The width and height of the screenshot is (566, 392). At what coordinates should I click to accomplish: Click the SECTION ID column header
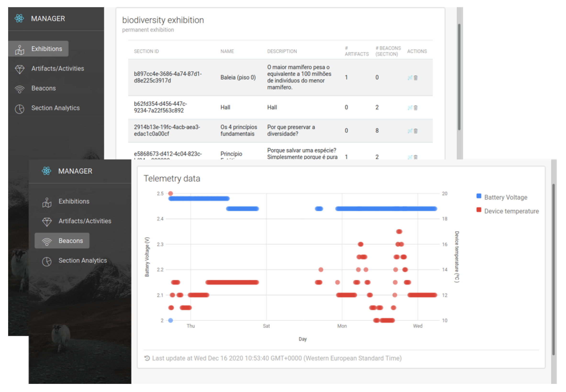pos(146,51)
